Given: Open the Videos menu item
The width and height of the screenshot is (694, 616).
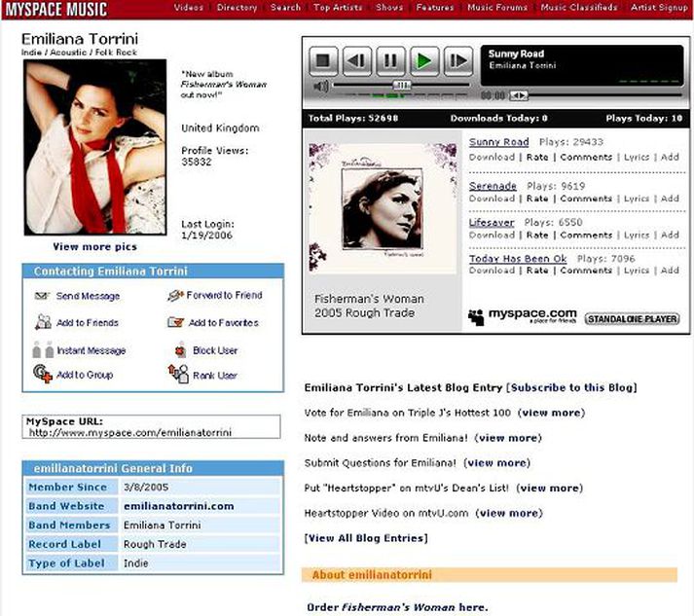Looking at the screenshot, I should (x=189, y=8).
